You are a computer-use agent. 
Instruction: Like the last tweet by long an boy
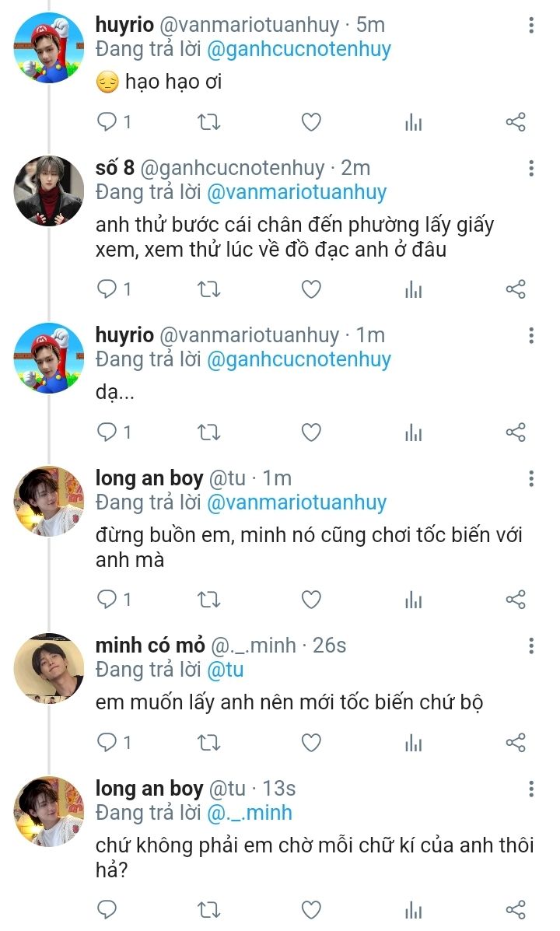coord(311,910)
